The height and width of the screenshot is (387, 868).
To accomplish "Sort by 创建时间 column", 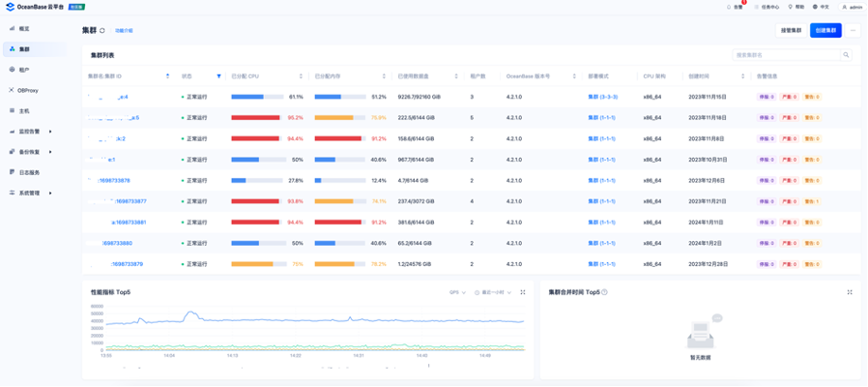I will click(743, 76).
